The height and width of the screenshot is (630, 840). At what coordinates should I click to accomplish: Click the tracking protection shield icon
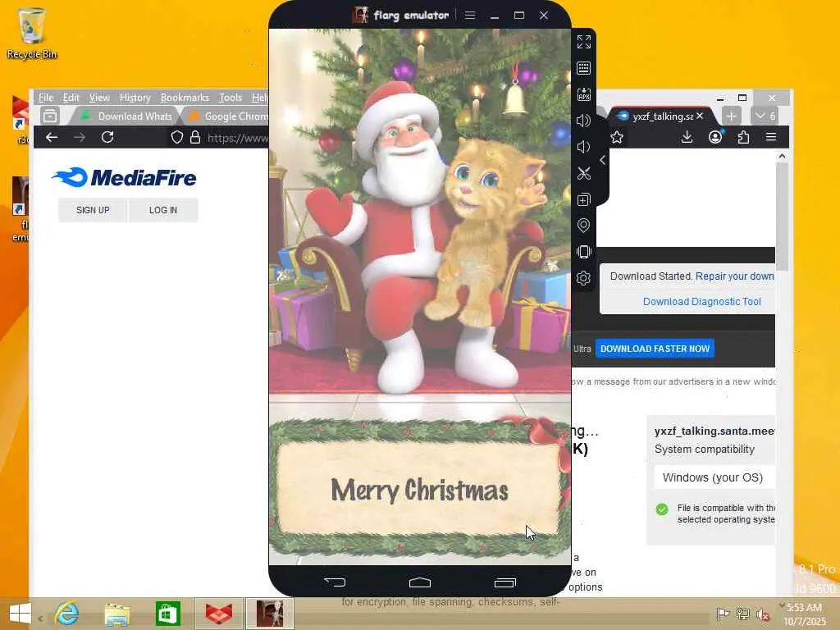tap(177, 138)
